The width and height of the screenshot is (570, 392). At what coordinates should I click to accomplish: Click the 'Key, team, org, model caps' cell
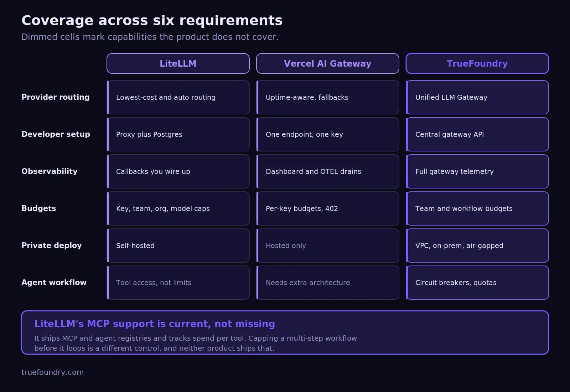[x=178, y=208]
